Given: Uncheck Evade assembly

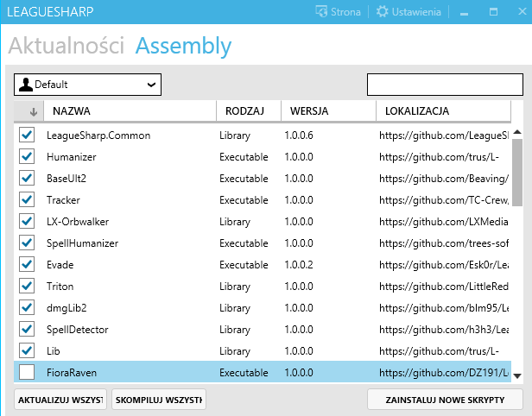Looking at the screenshot, I should (27, 264).
